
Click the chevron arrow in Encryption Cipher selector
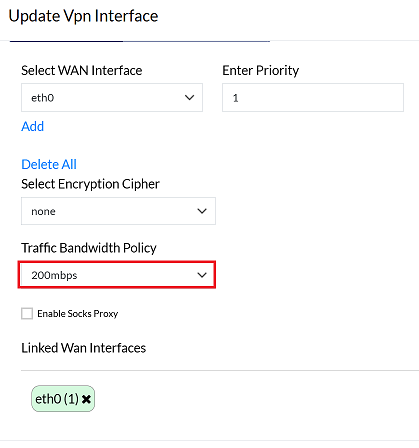(202, 211)
